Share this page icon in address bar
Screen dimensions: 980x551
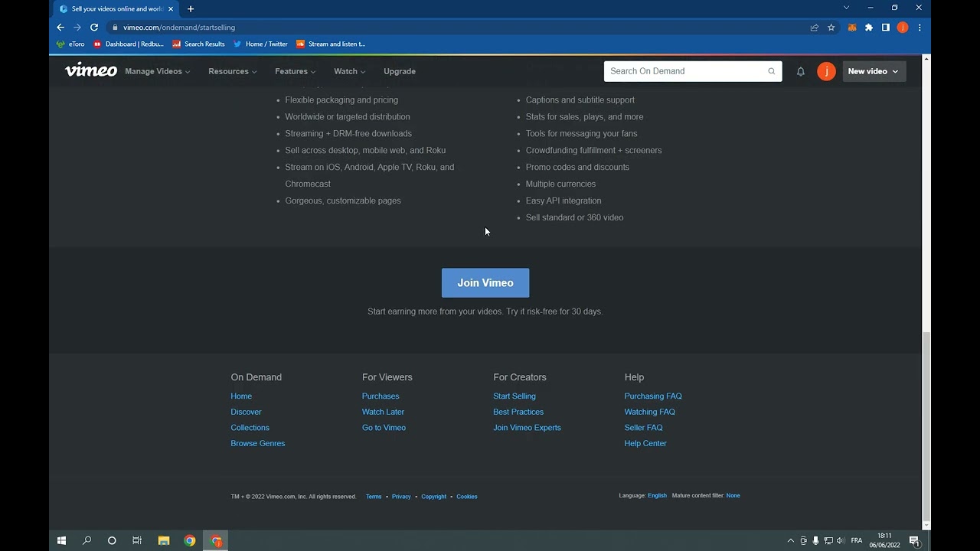click(815, 28)
